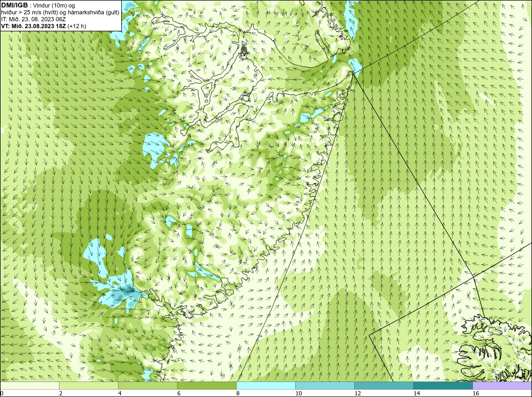Viewport: 532px width, 397px height.
Task: Click the legend value label '12'
Action: [x=358, y=393]
